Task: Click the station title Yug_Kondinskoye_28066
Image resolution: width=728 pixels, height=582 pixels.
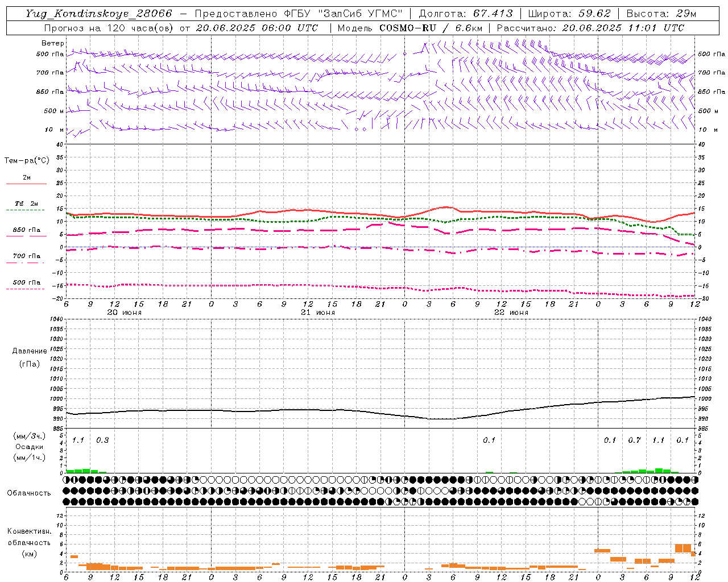Action: pos(99,13)
